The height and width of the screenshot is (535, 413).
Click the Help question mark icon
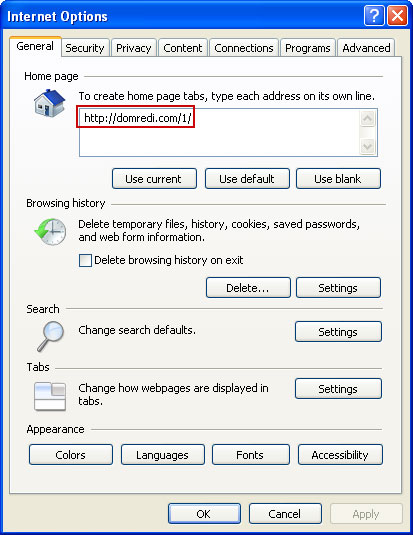pos(374,16)
